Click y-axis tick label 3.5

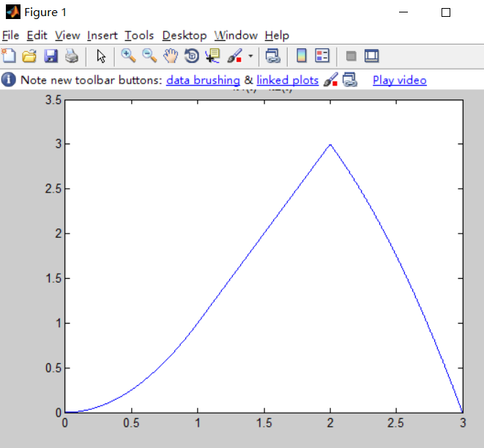click(53, 100)
